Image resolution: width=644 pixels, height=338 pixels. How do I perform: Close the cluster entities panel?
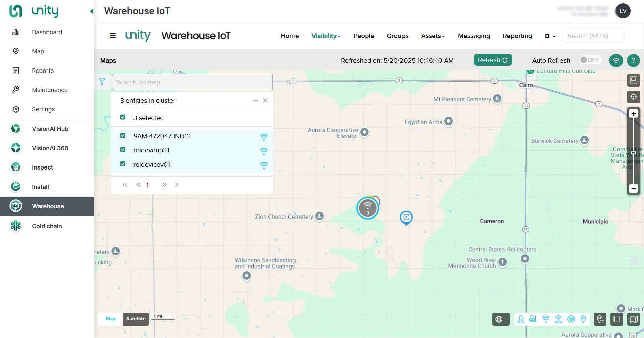265,100
